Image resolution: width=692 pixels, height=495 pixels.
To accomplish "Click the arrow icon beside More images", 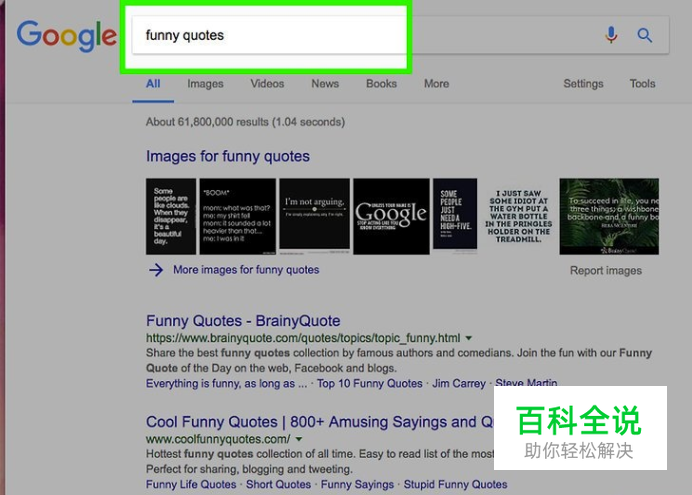I will tap(156, 270).
